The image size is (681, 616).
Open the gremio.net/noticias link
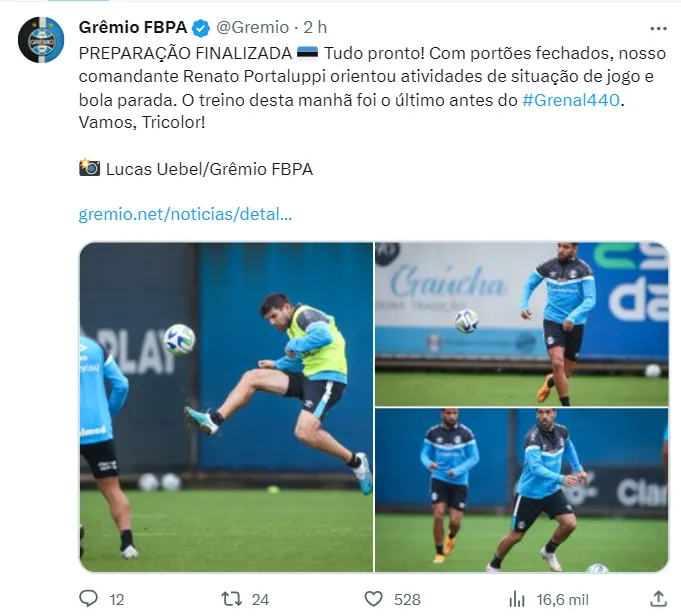click(185, 214)
